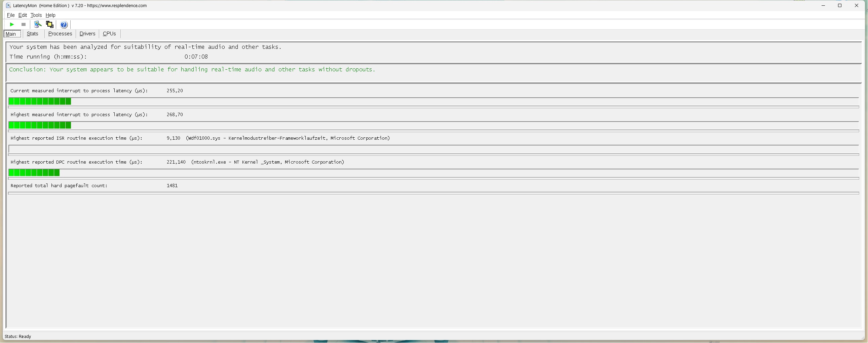Click the time running value 0:07:08
The image size is (868, 343).
coord(196,57)
